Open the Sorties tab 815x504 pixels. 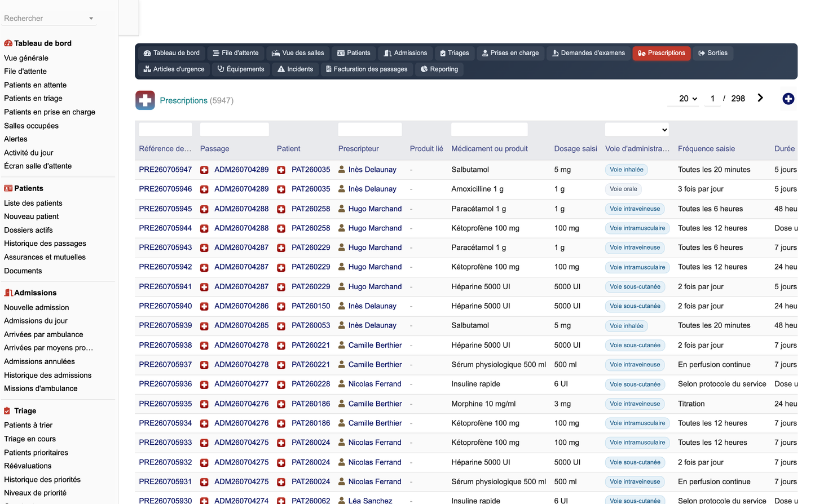tap(712, 53)
